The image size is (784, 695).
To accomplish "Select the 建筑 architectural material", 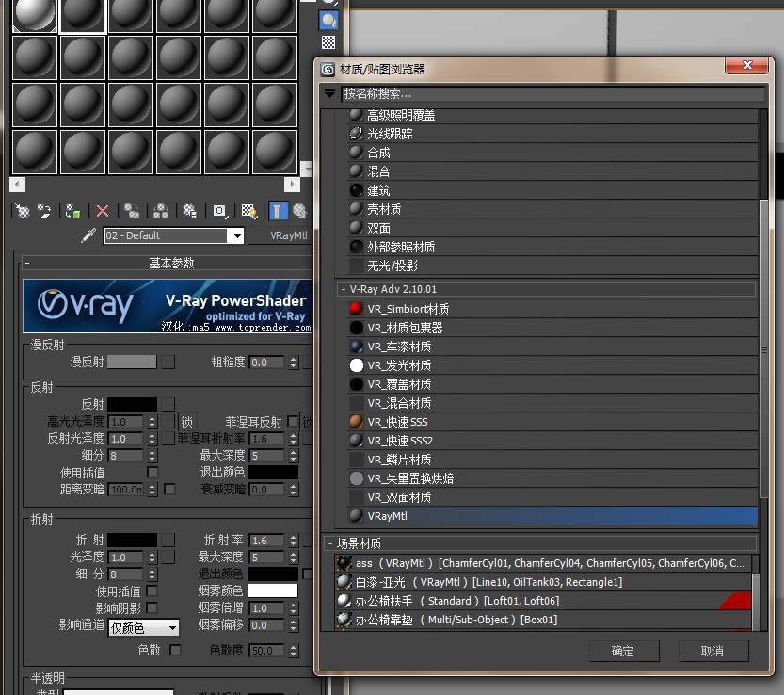I will coord(552,190).
